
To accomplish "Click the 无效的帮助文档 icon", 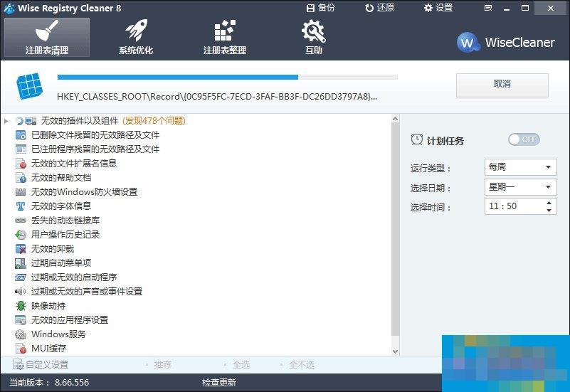I will click(x=21, y=178).
